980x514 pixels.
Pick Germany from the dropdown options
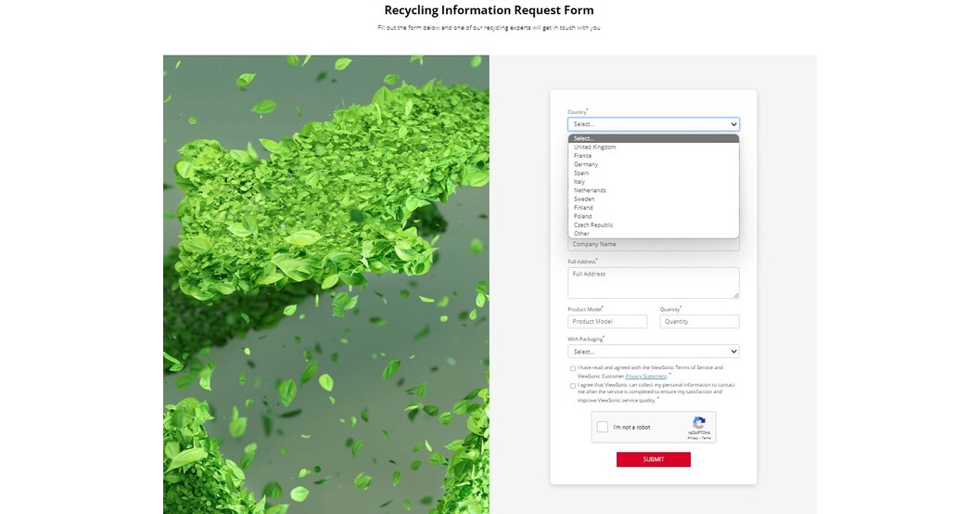tap(586, 164)
